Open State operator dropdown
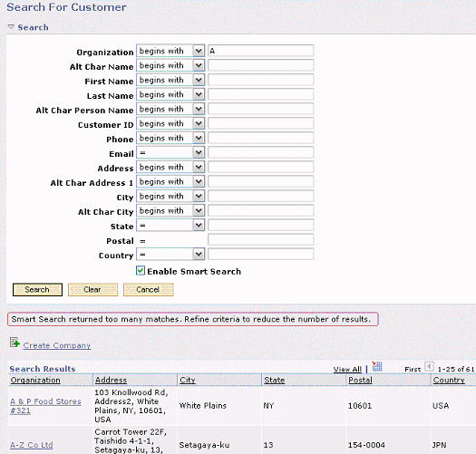 coord(170,225)
